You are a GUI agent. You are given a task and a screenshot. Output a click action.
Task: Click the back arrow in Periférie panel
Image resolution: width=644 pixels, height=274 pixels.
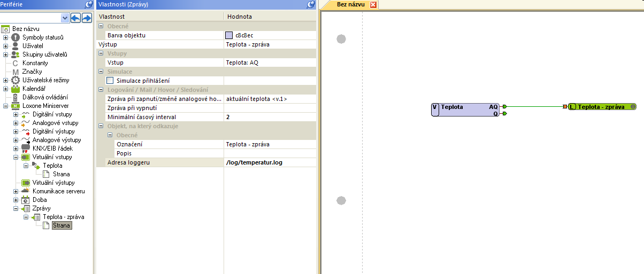click(x=75, y=18)
